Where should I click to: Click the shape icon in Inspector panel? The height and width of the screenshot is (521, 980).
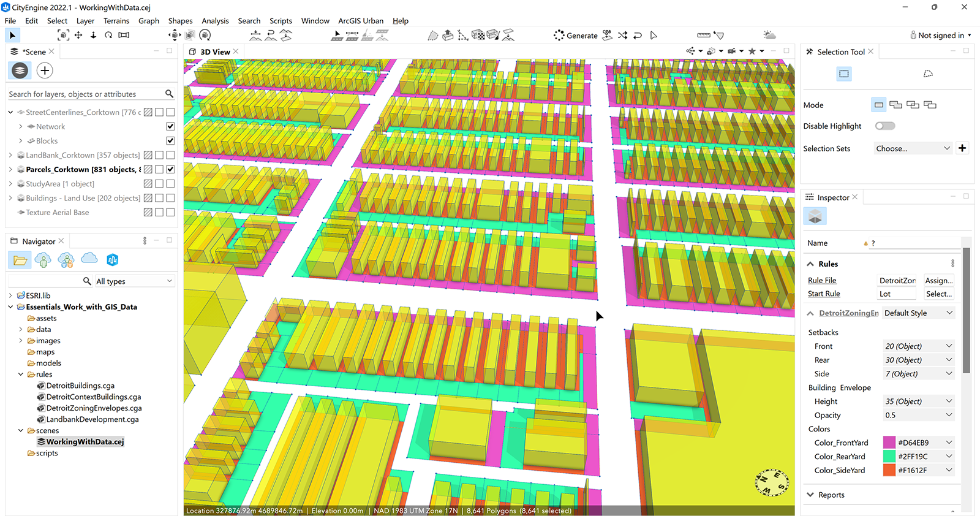click(815, 216)
